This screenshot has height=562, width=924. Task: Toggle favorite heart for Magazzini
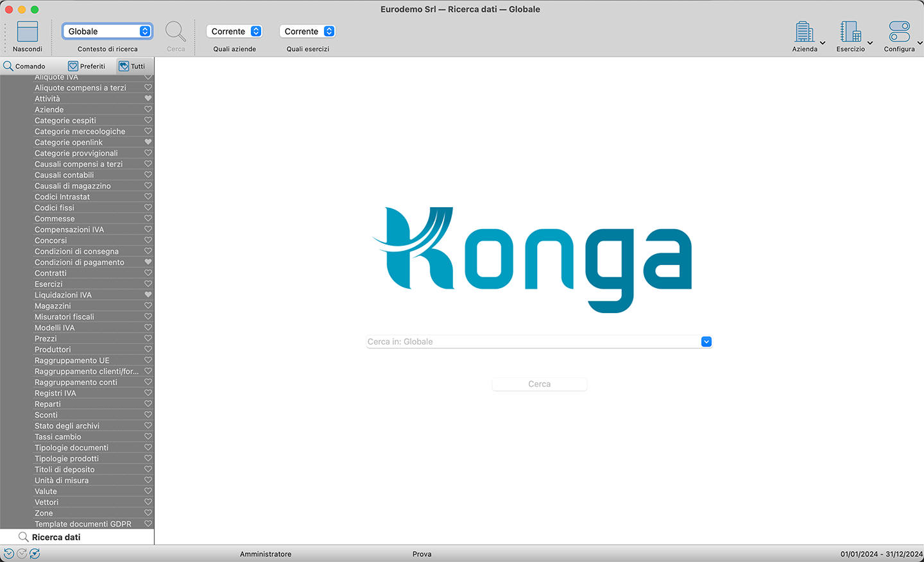pyautogui.click(x=148, y=306)
